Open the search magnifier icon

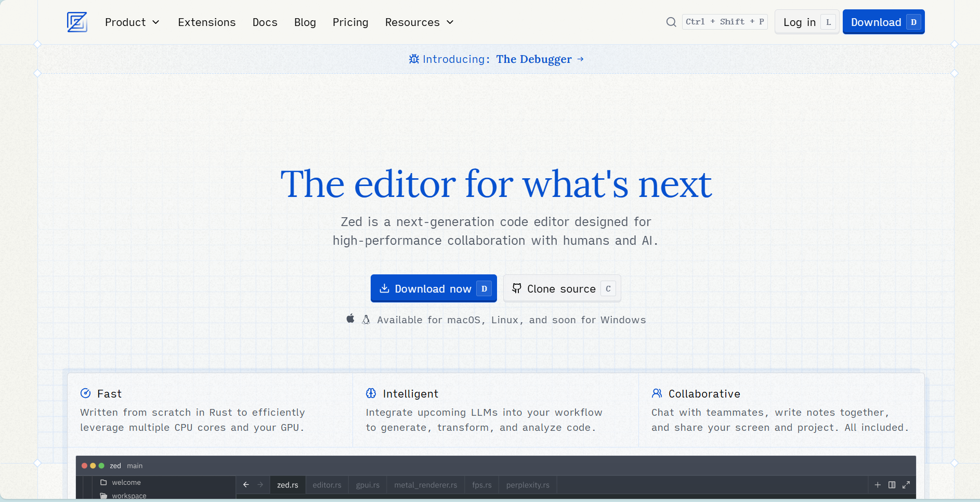[x=671, y=22]
